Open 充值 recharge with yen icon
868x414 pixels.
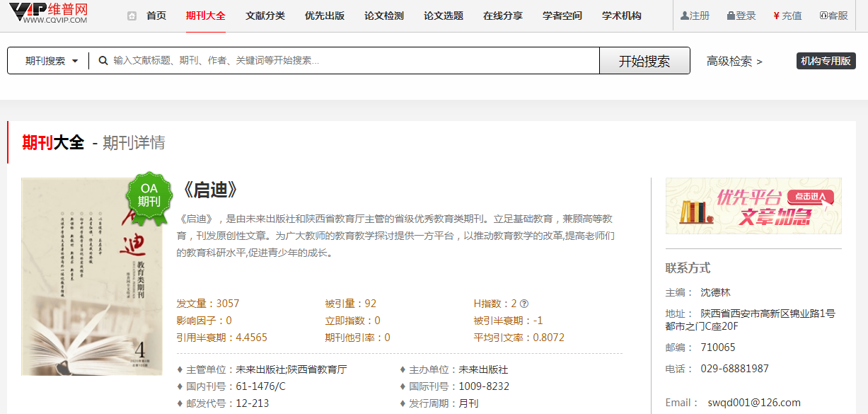click(787, 16)
